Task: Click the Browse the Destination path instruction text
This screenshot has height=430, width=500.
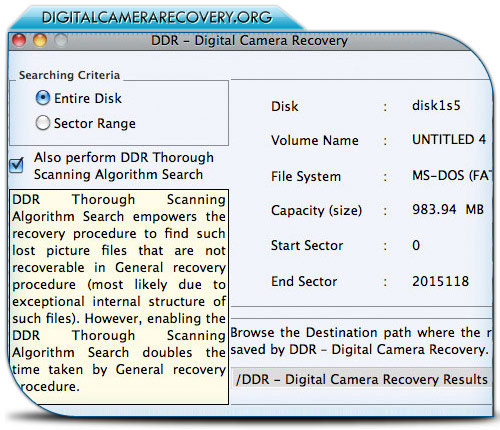Action: click(361, 341)
